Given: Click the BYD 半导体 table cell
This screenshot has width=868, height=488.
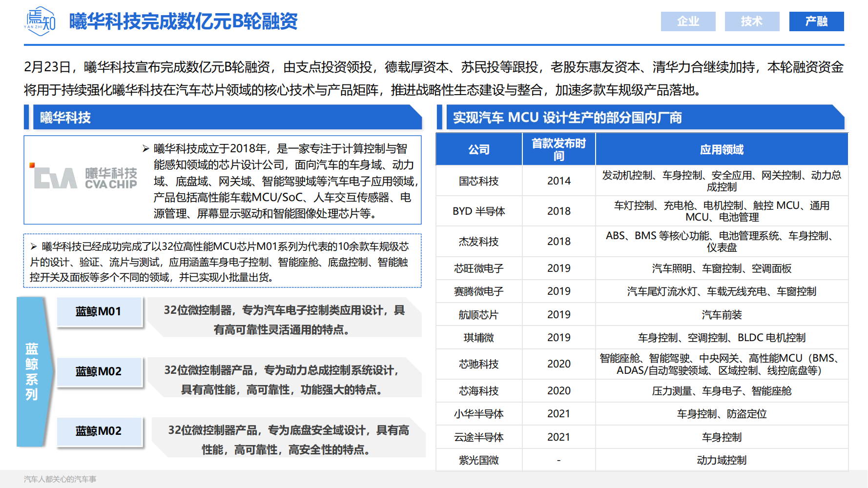Looking at the screenshot, I should (479, 211).
